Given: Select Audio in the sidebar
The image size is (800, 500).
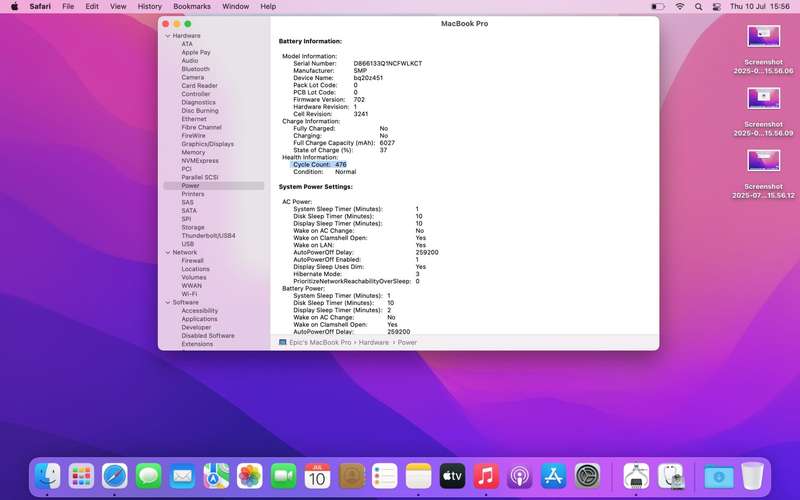Looking at the screenshot, I should 190,60.
